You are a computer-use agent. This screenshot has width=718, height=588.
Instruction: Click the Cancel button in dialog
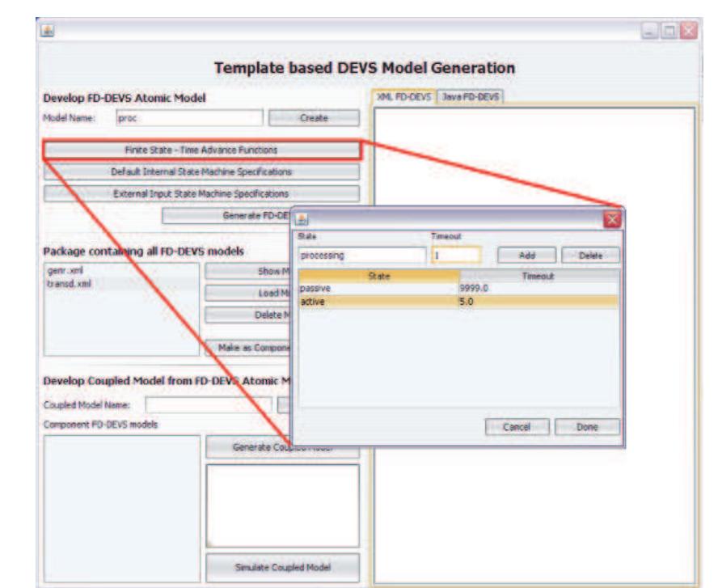(517, 427)
